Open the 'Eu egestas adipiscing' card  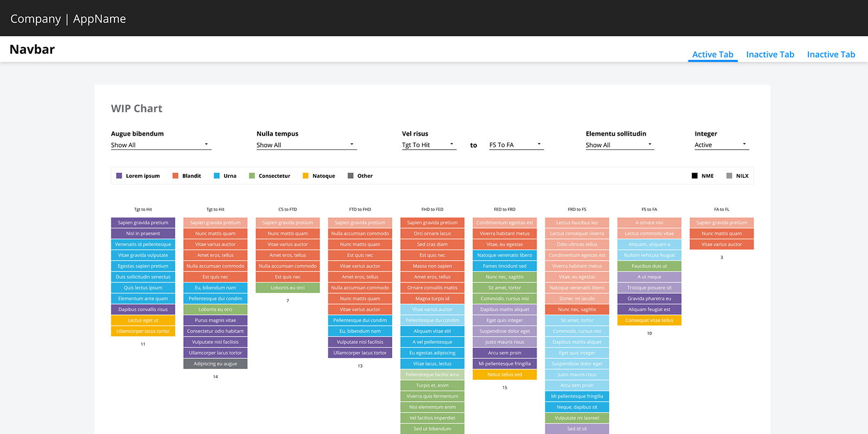click(x=432, y=353)
